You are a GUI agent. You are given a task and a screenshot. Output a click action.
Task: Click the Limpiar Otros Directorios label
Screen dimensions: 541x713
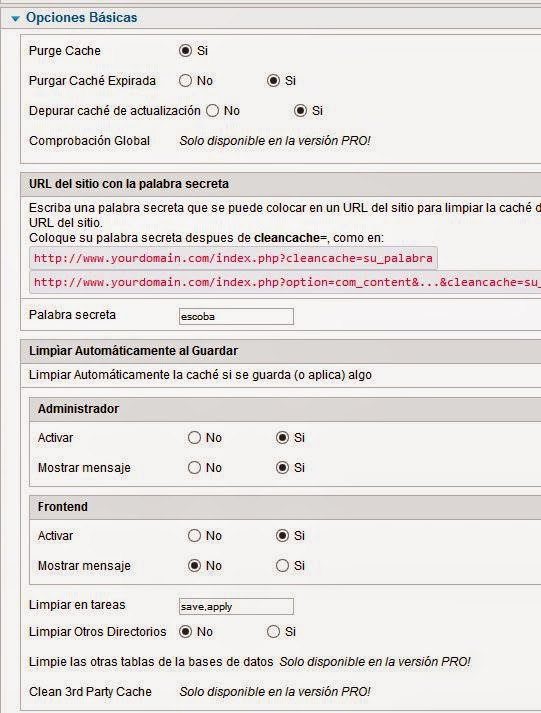(97, 632)
